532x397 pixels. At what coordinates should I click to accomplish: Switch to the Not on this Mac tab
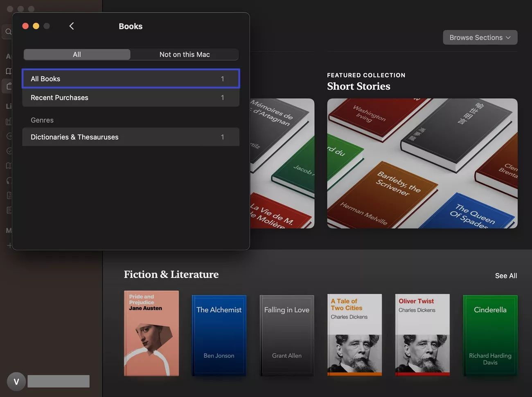184,54
